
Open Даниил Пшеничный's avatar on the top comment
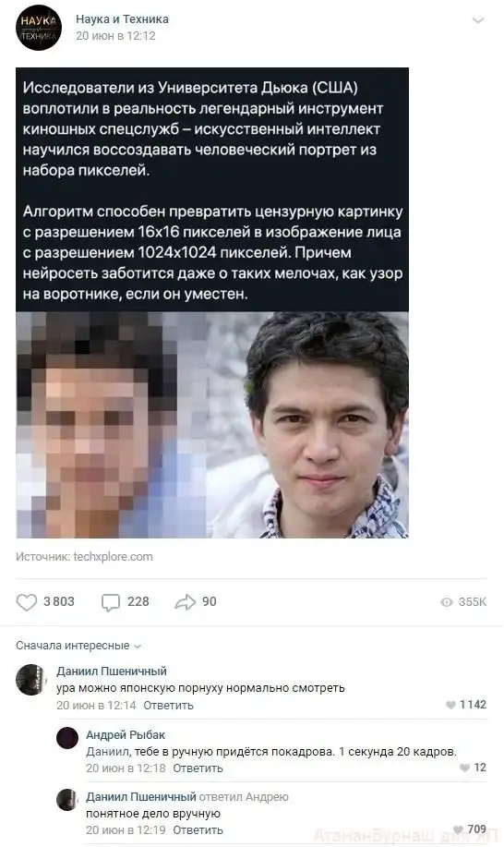[31, 679]
